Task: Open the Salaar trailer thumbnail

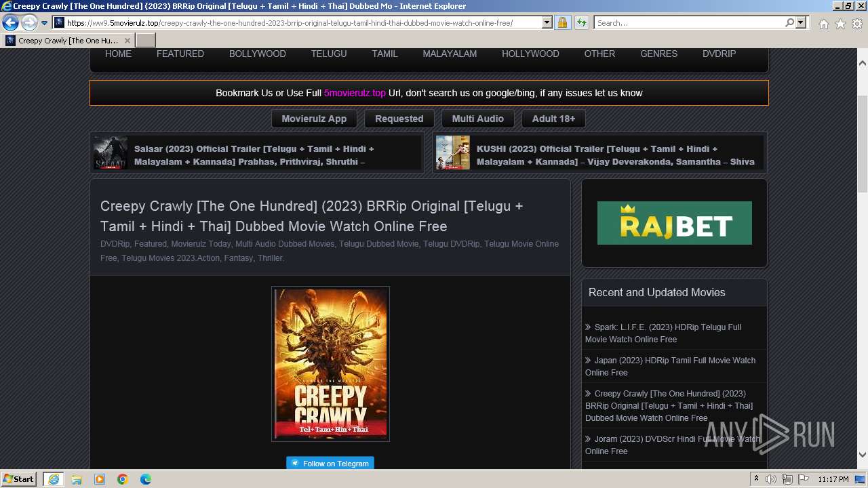Action: coord(111,152)
